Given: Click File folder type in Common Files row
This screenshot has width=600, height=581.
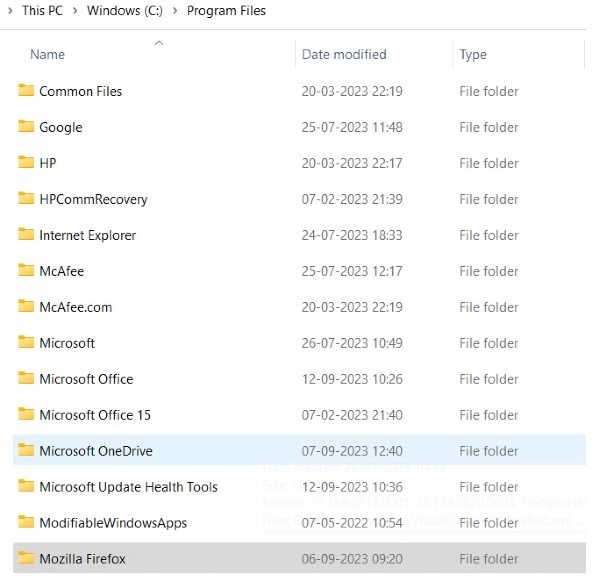Looking at the screenshot, I should click(489, 91).
